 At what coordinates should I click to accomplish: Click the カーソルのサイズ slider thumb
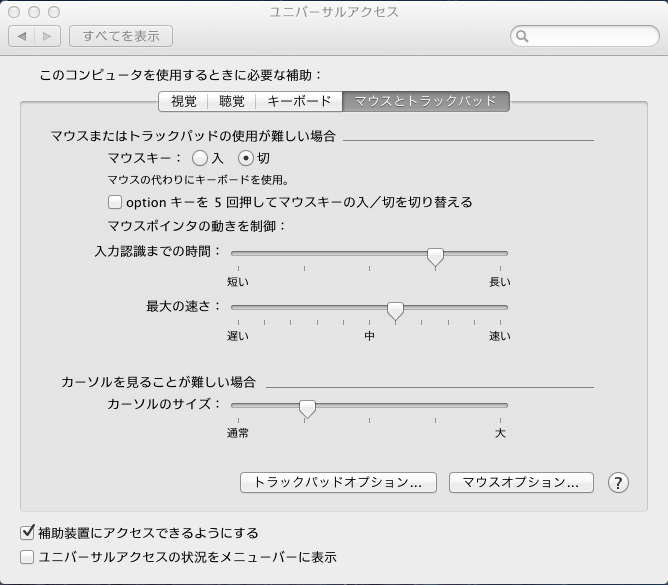pyautogui.click(x=307, y=408)
